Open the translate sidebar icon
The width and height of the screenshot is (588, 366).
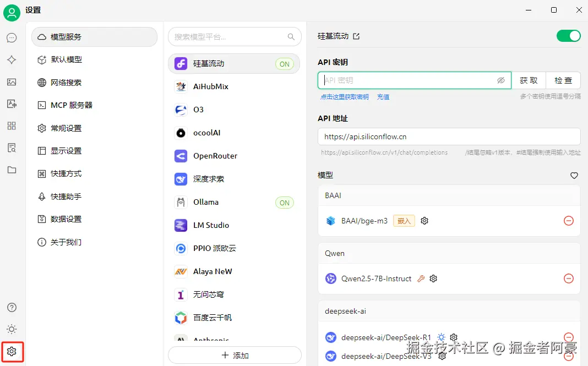12,104
